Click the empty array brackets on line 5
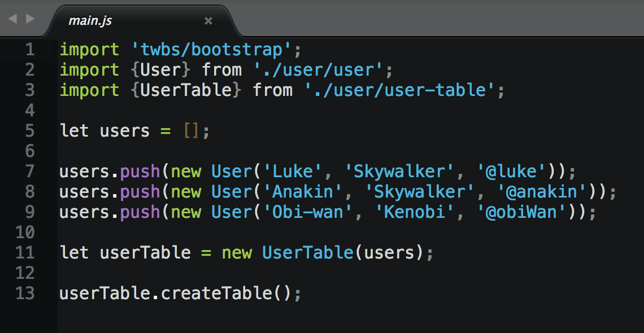 click(x=191, y=131)
